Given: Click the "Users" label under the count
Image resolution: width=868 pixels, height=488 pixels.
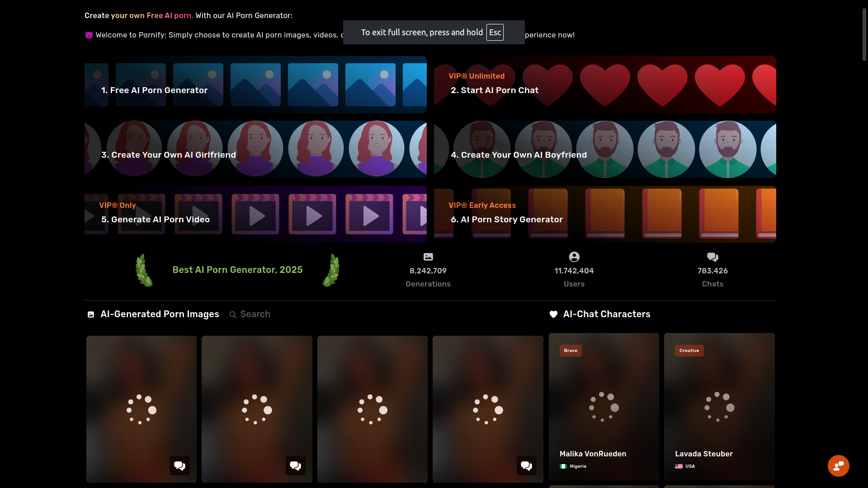Looking at the screenshot, I should 574,284.
